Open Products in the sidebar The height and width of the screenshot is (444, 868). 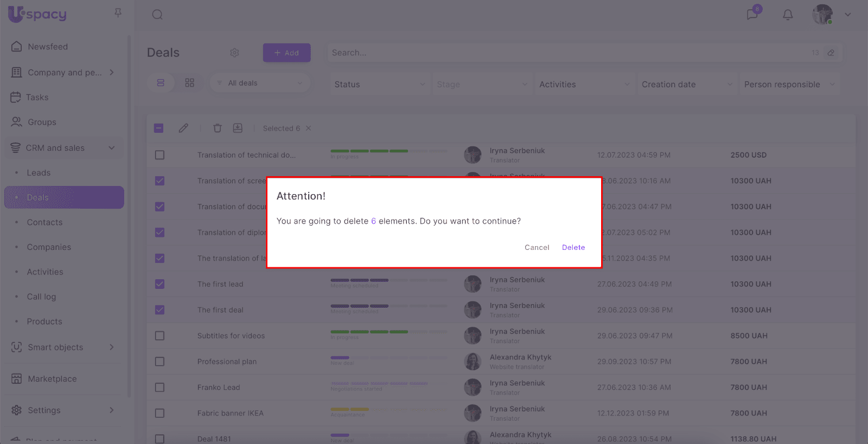(x=44, y=321)
